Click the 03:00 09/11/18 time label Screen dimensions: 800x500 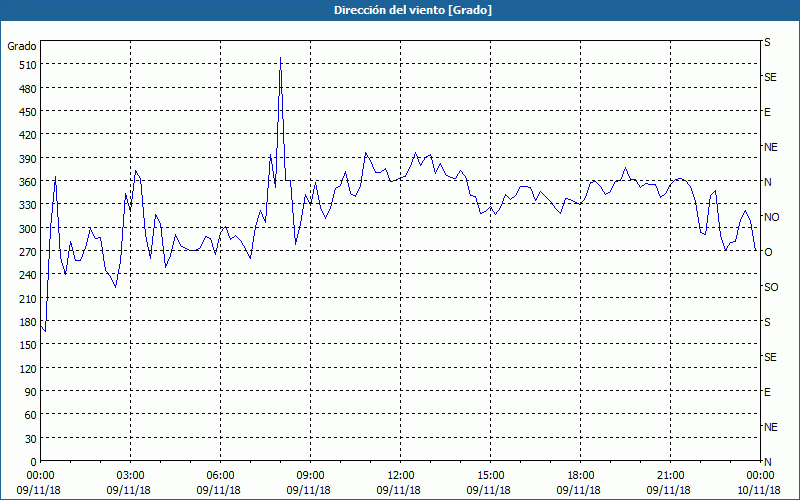coord(129,483)
